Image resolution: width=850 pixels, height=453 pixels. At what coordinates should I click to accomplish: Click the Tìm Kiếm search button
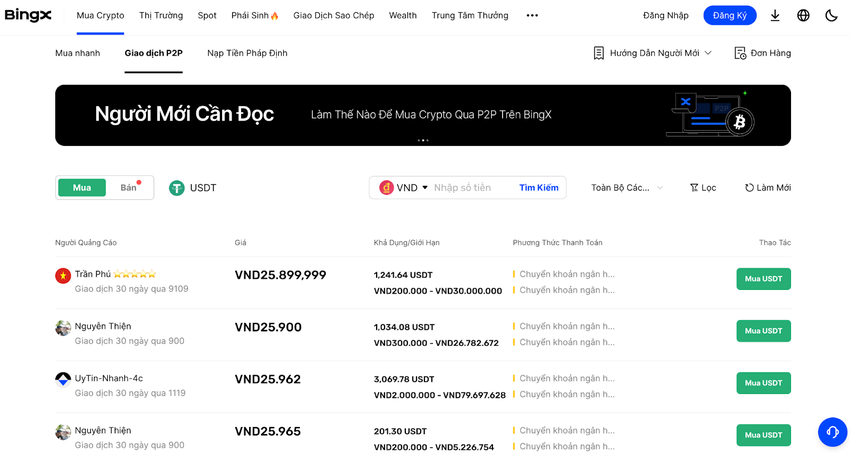point(539,187)
